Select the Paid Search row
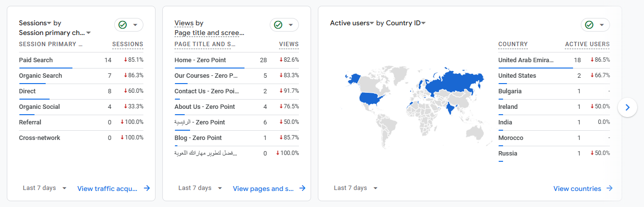Viewport: 644px width, 207px height. point(36,60)
